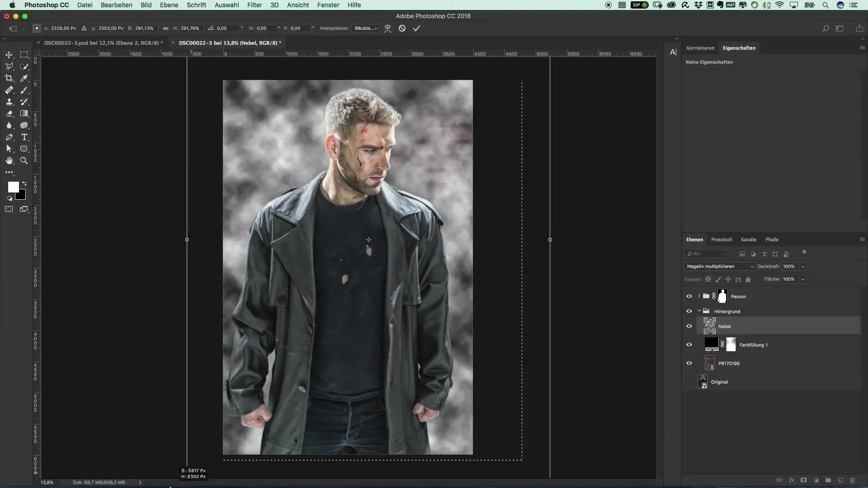This screenshot has width=868, height=488.
Task: Open the Interpolation Bikubisch dropdown
Action: point(365,28)
